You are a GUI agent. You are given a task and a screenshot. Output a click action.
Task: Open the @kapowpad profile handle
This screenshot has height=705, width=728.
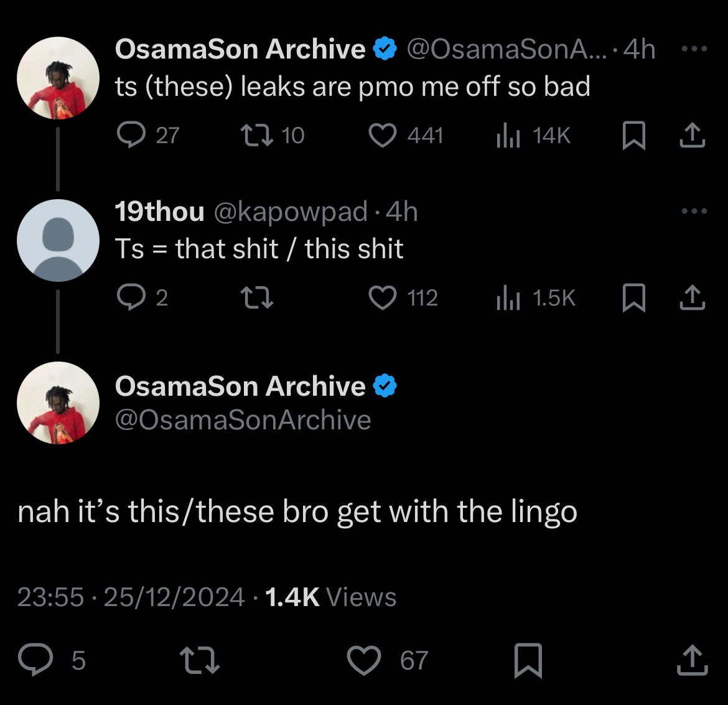(291, 212)
